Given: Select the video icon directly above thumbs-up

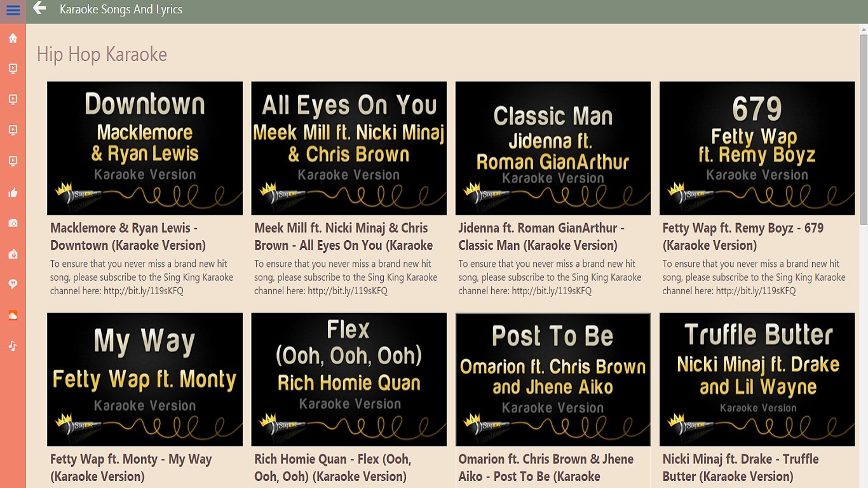Looking at the screenshot, I should click(x=13, y=161).
